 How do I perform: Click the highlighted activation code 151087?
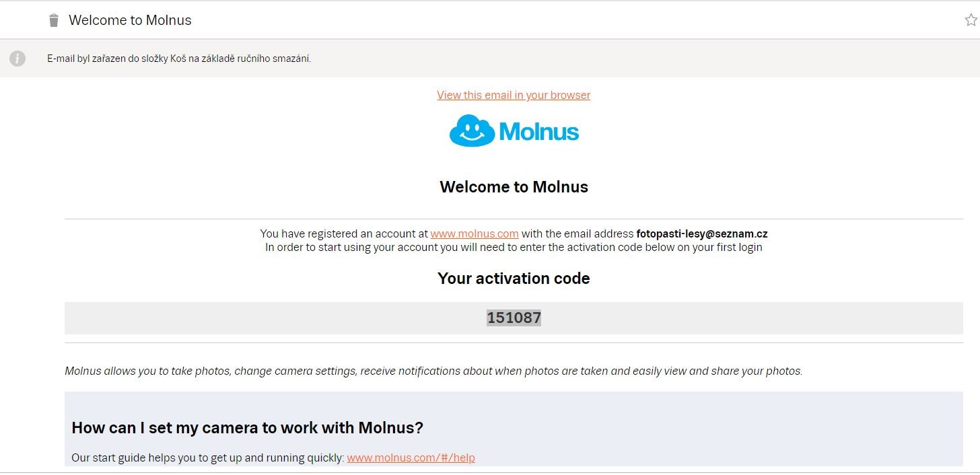[514, 318]
